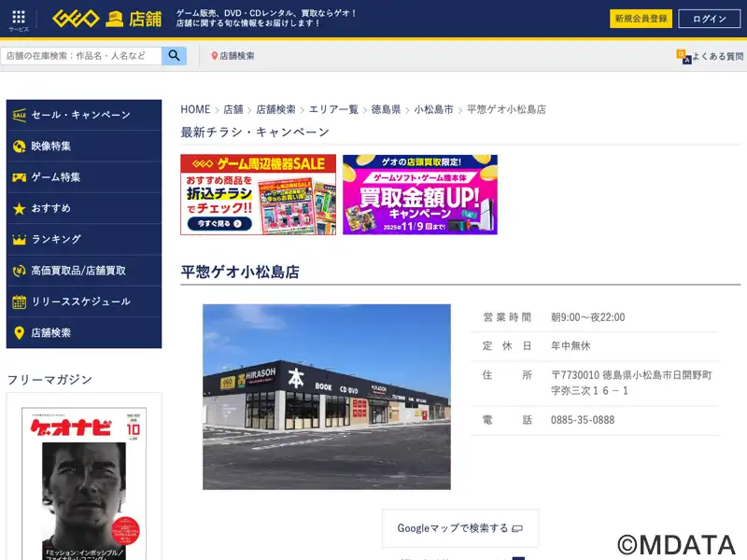This screenshot has height=560, width=747.
Task: Click the yen icon for 高価買取品
Action: pos(19,271)
